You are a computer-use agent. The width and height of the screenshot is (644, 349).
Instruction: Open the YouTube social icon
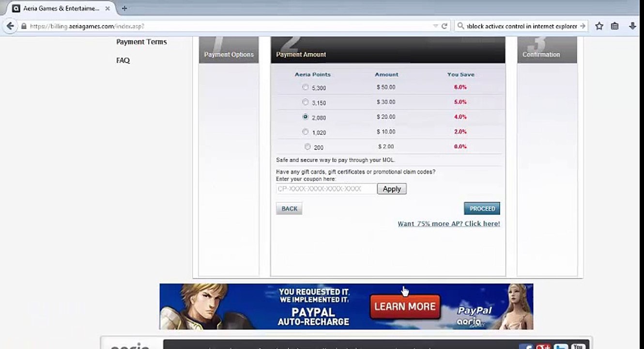click(x=578, y=347)
